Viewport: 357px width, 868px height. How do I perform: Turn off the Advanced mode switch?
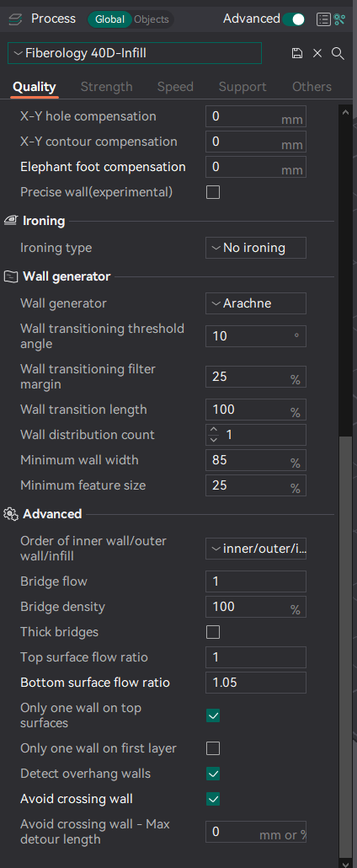[x=293, y=19]
